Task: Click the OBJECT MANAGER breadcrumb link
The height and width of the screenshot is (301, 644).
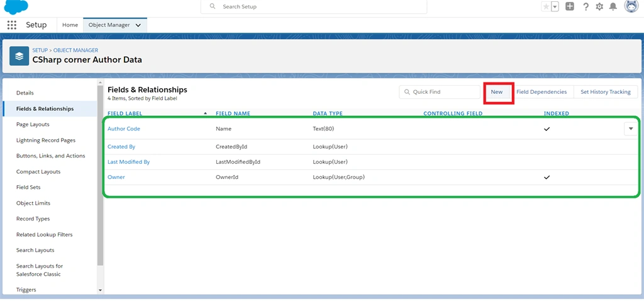Action: click(x=75, y=50)
